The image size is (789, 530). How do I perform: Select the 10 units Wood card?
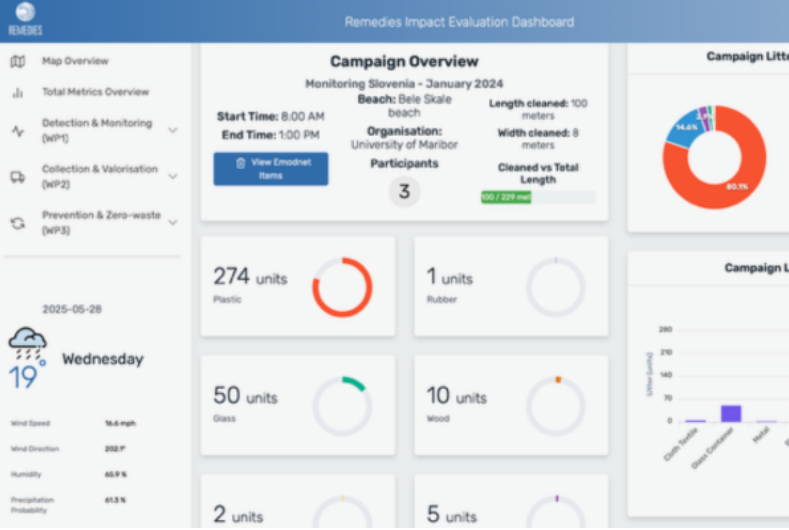[x=511, y=404]
